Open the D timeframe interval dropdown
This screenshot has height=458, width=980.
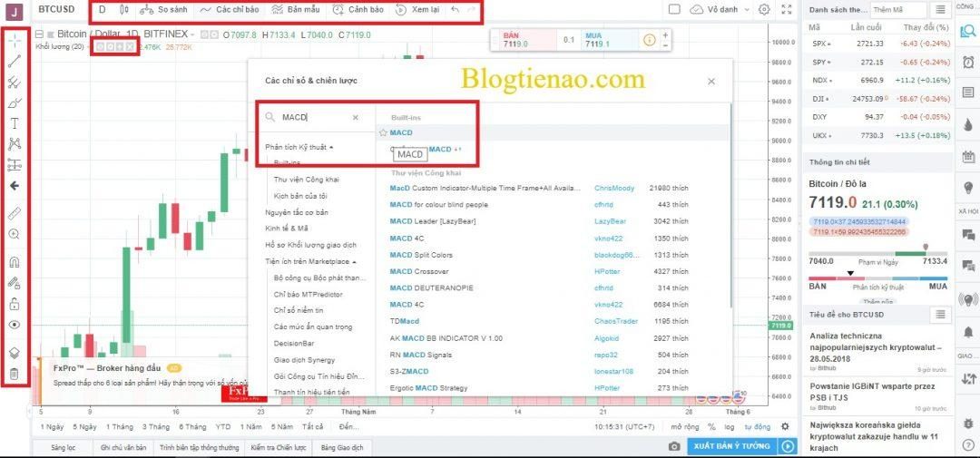(x=103, y=9)
